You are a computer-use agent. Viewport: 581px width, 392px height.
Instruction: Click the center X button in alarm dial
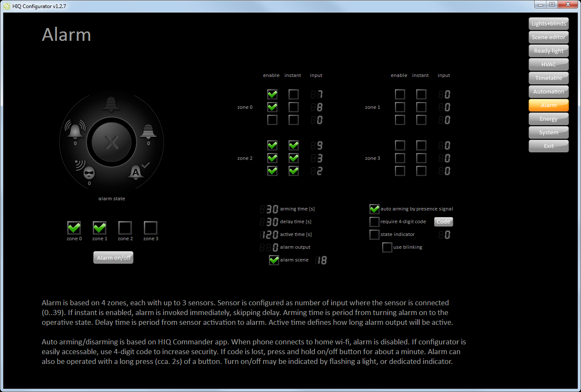point(112,143)
